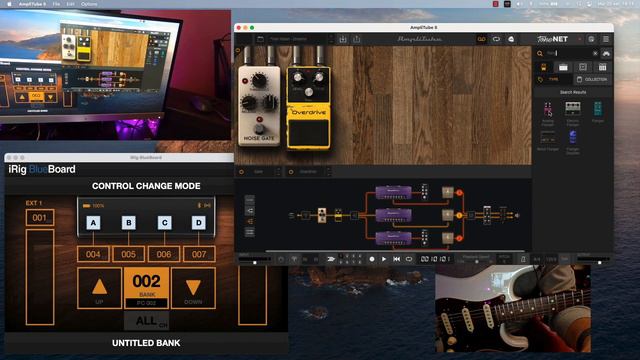Open the Noise Gate slot model stepper
The height and width of the screenshot is (360, 640).
point(278,172)
